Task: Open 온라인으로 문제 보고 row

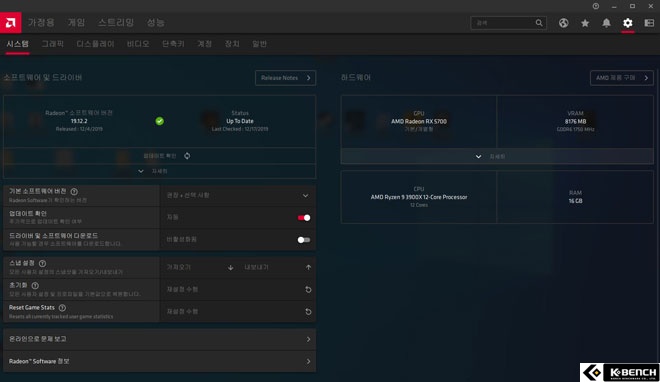Action: click(160, 339)
